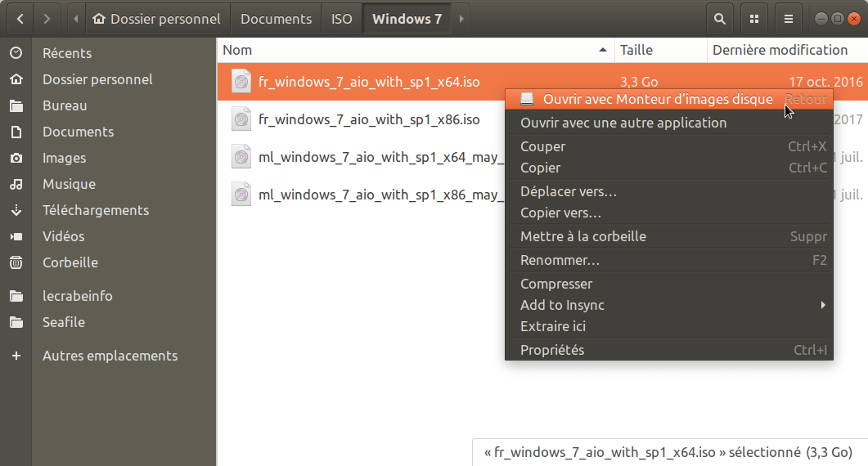Image resolution: width=868 pixels, height=466 pixels.
Task: Choose Renommer… in the context menu
Action: [x=668, y=260]
